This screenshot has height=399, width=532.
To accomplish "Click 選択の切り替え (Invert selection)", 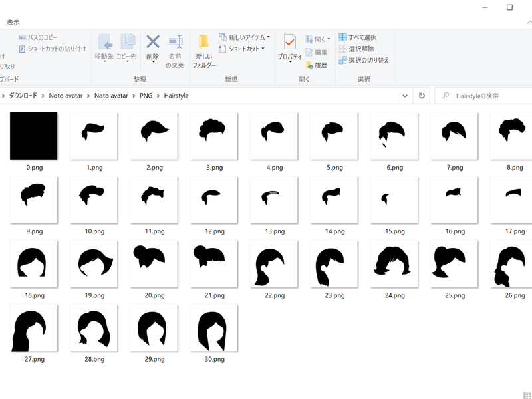I will click(364, 60).
